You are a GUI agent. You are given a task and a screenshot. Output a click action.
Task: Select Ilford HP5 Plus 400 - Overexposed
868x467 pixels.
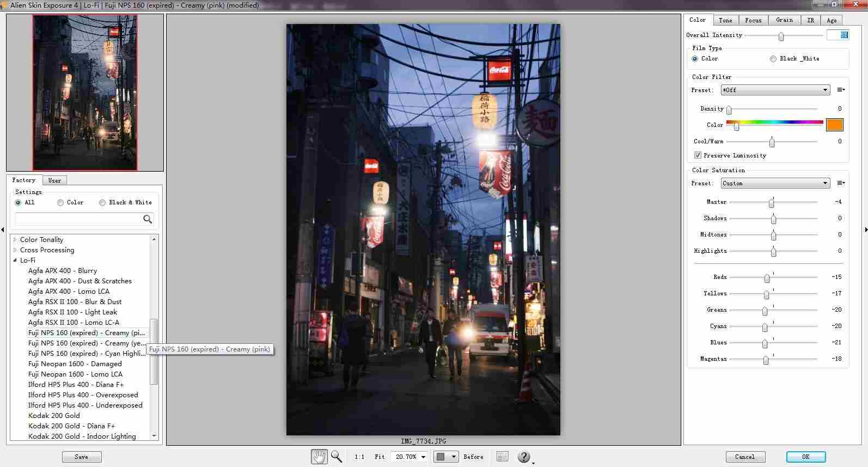(x=83, y=395)
